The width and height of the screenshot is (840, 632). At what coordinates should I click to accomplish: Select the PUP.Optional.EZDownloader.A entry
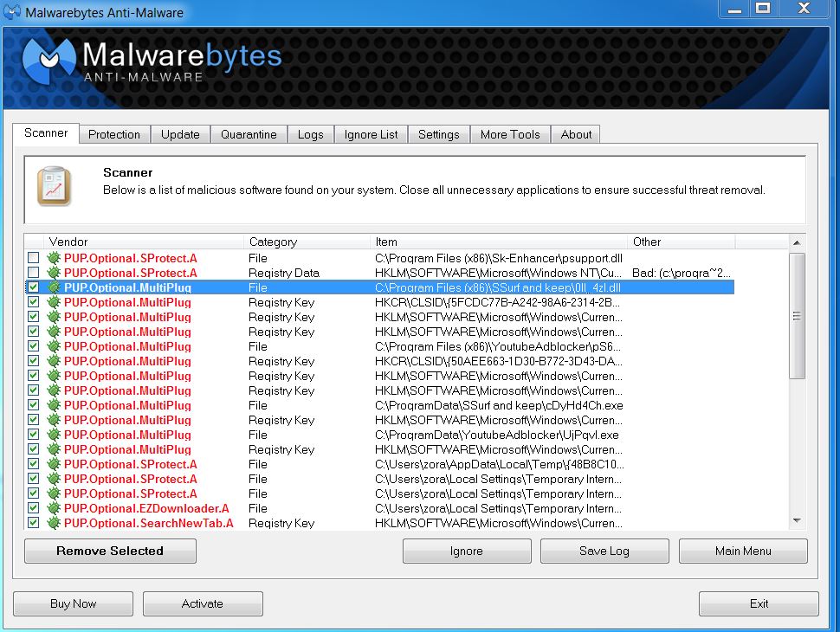tap(146, 508)
